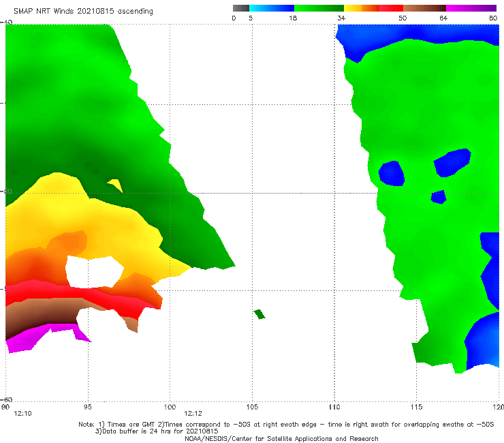Screen dimensions: 504x443
Task: Click the color bar label '5'
Action: pos(251,18)
